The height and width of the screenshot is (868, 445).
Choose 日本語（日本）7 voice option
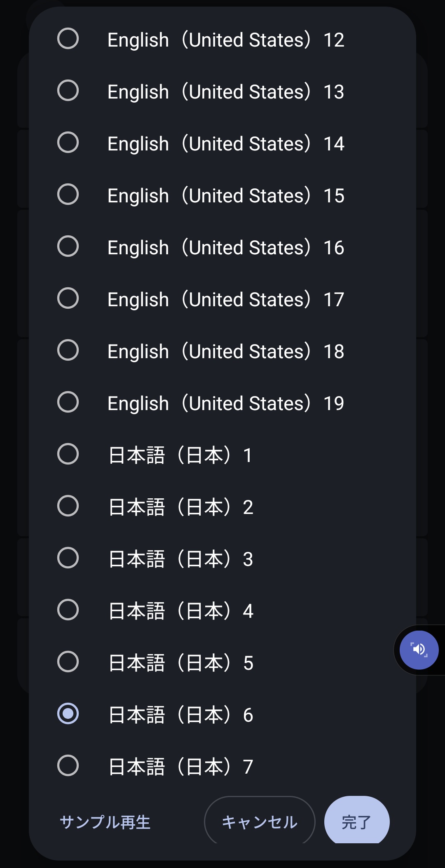(68, 766)
